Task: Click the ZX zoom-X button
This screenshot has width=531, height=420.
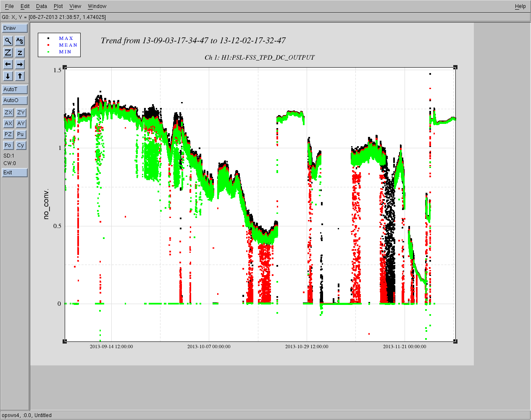Action: (x=8, y=113)
